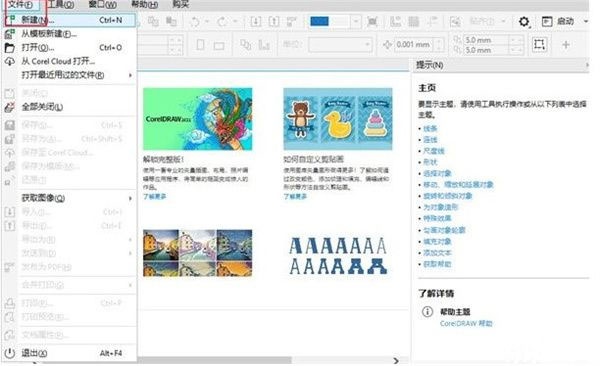
Task: Open the dropdown arrow beside 启动
Action: pyautogui.click(x=586, y=21)
